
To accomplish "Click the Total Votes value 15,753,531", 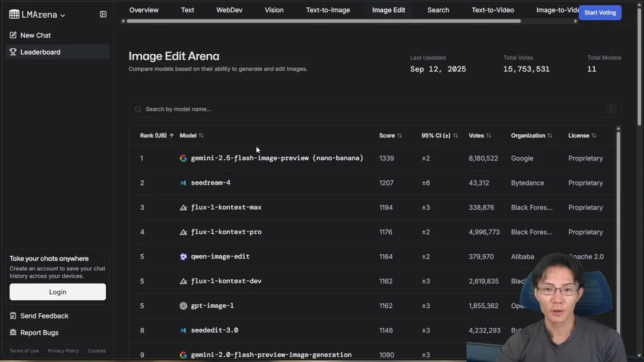I will tap(526, 69).
